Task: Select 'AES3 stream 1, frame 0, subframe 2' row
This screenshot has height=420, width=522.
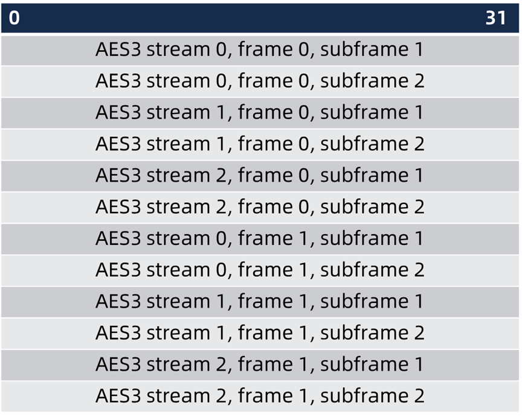Action: [x=260, y=144]
